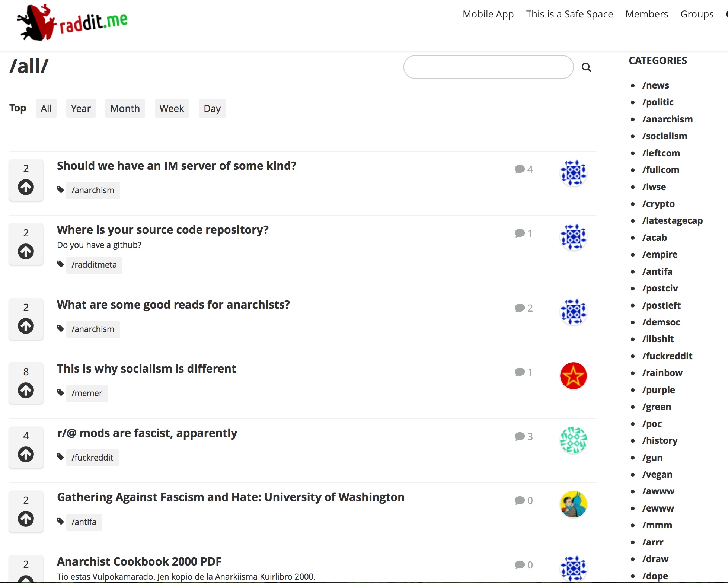Upvote 'Should we have an IM server' post
The width and height of the screenshot is (728, 583).
pos(26,187)
